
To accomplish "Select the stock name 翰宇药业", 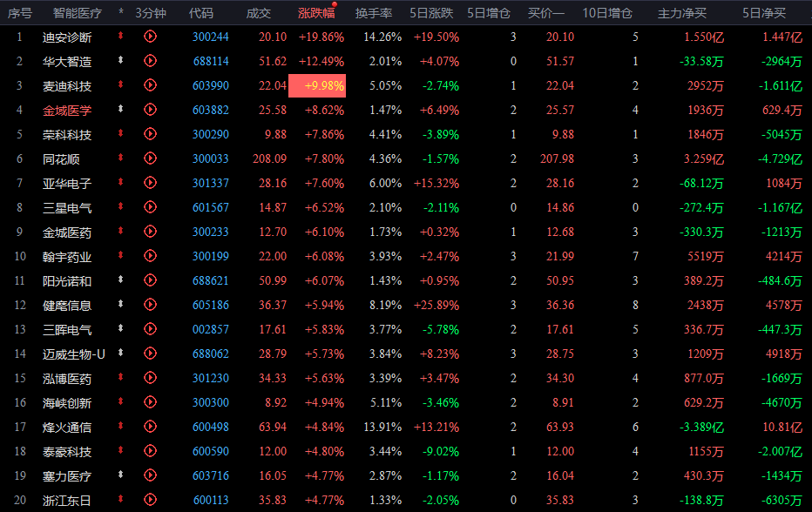I will (x=67, y=256).
